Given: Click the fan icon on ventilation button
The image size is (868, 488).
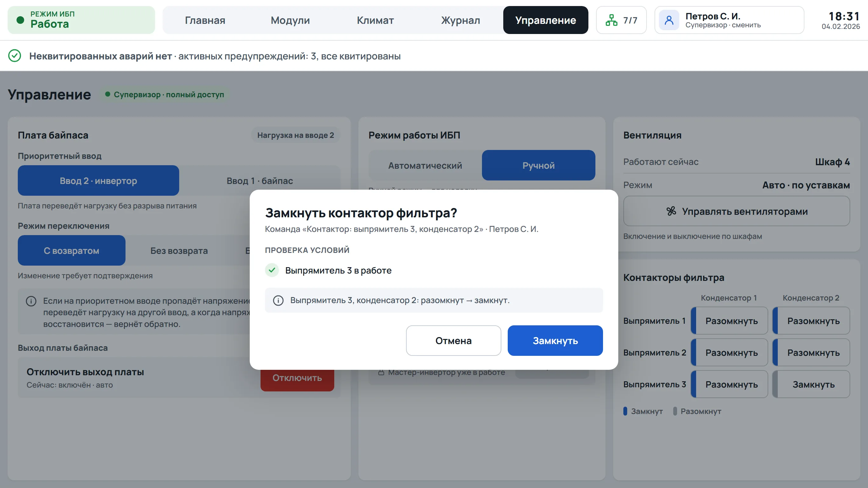Looking at the screenshot, I should pyautogui.click(x=671, y=211).
